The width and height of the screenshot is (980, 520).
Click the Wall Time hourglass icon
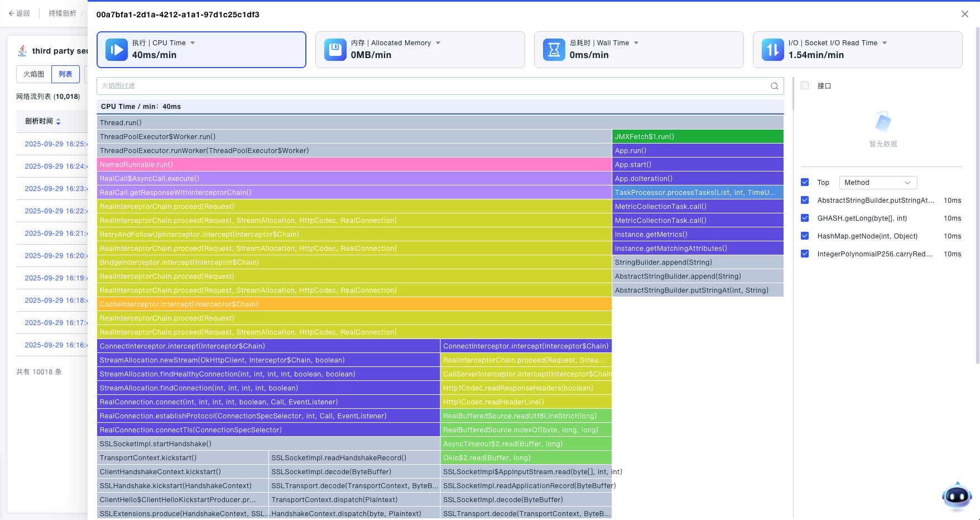[554, 50]
